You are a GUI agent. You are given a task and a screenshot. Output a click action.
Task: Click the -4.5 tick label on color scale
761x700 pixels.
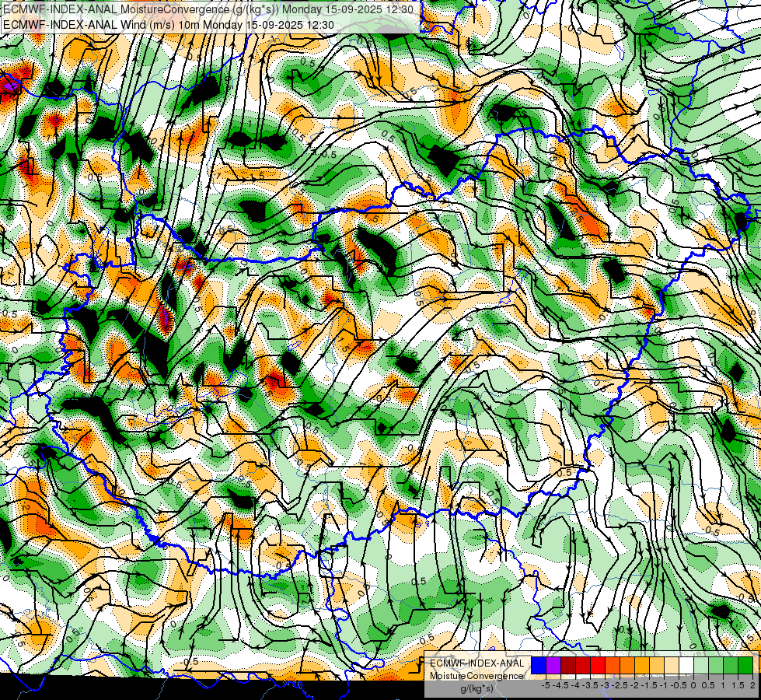click(561, 685)
